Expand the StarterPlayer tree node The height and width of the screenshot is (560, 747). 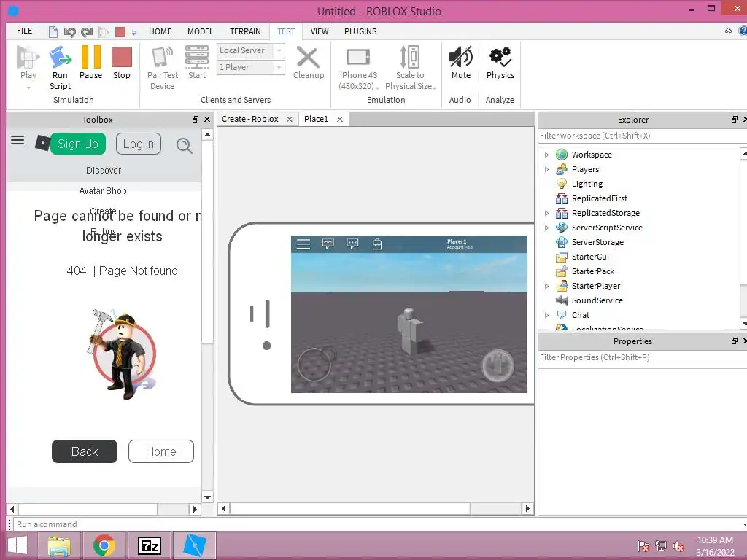pos(546,286)
